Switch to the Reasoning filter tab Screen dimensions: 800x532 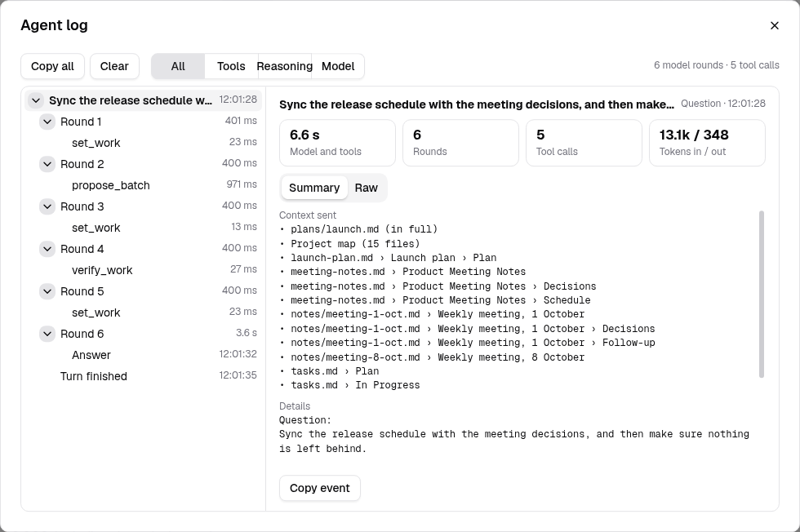(285, 66)
